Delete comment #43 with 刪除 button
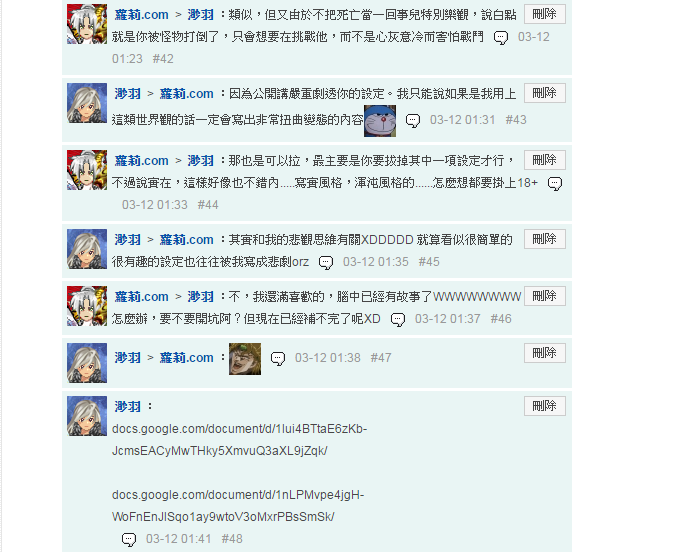The image size is (690, 552). (x=545, y=93)
